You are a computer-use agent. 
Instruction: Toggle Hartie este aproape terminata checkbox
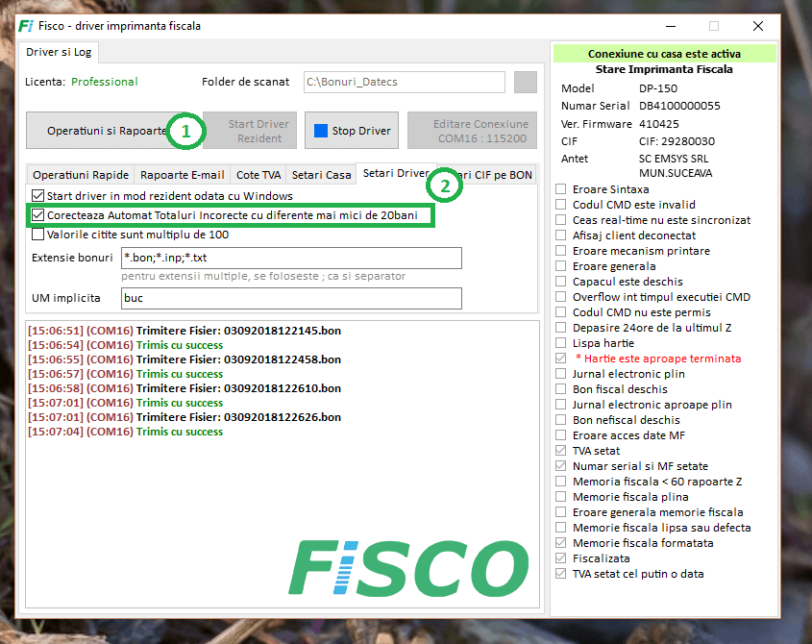click(561, 359)
